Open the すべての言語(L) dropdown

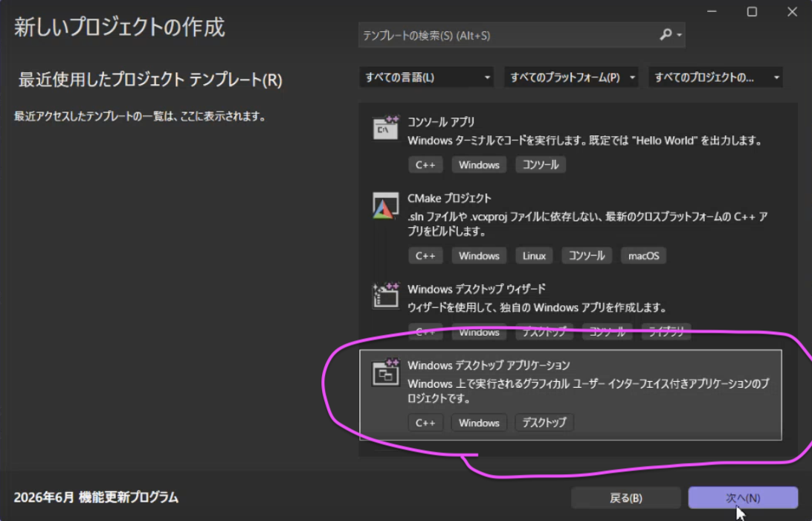pos(425,77)
